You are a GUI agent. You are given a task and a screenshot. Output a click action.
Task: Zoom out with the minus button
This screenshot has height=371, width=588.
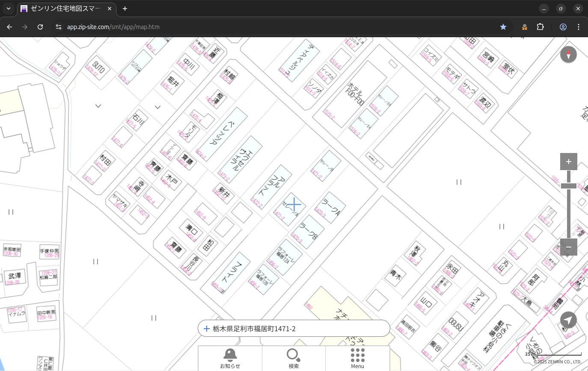click(568, 247)
